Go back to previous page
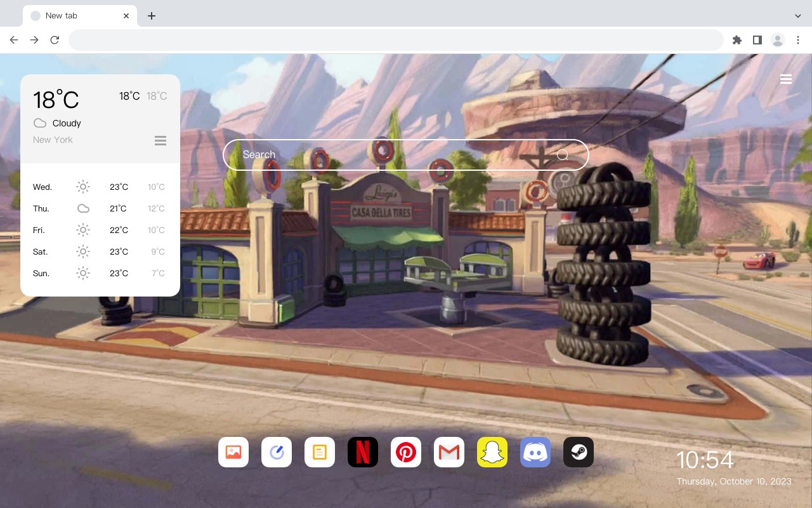Image resolution: width=812 pixels, height=508 pixels. click(x=14, y=40)
